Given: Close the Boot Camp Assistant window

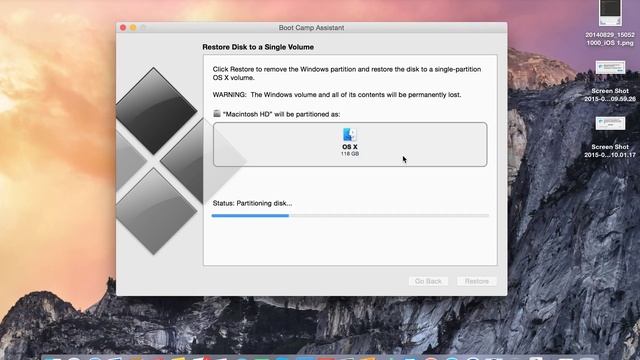Looking at the screenshot, I should 123,27.
